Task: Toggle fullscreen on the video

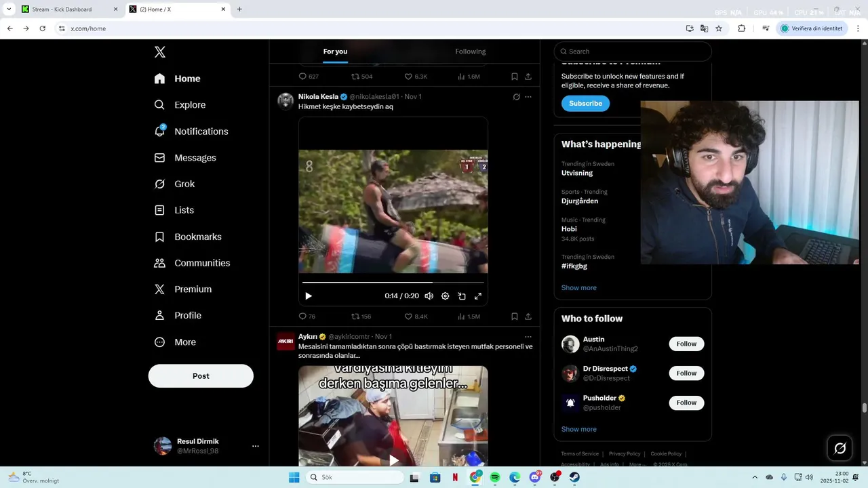Action: pyautogui.click(x=478, y=296)
